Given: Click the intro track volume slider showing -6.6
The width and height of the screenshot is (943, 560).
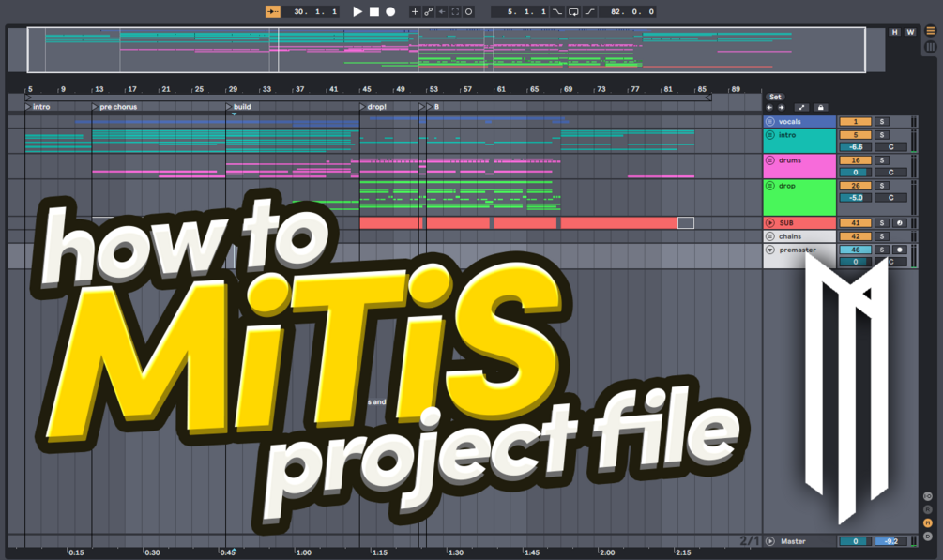Looking at the screenshot, I should click(x=855, y=146).
